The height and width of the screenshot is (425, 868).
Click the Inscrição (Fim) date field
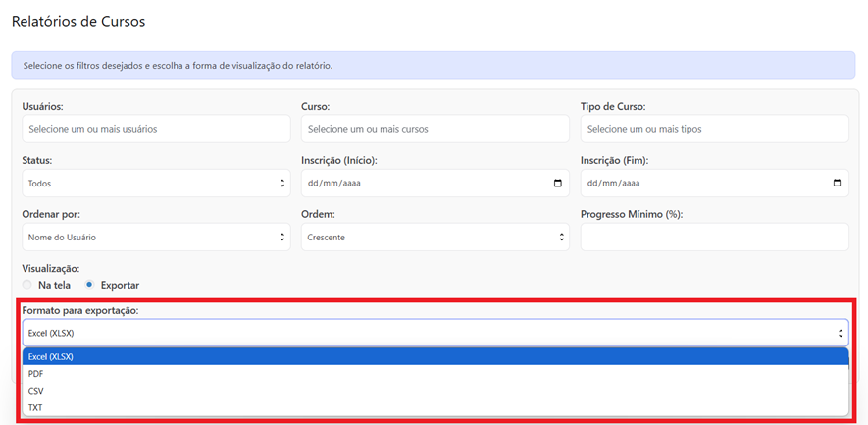[701, 184]
